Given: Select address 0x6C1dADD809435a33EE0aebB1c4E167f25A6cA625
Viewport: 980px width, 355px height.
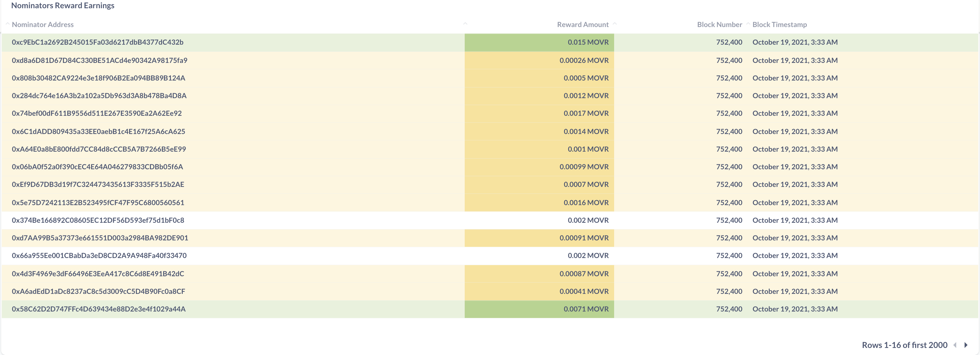Looking at the screenshot, I should tap(99, 131).
